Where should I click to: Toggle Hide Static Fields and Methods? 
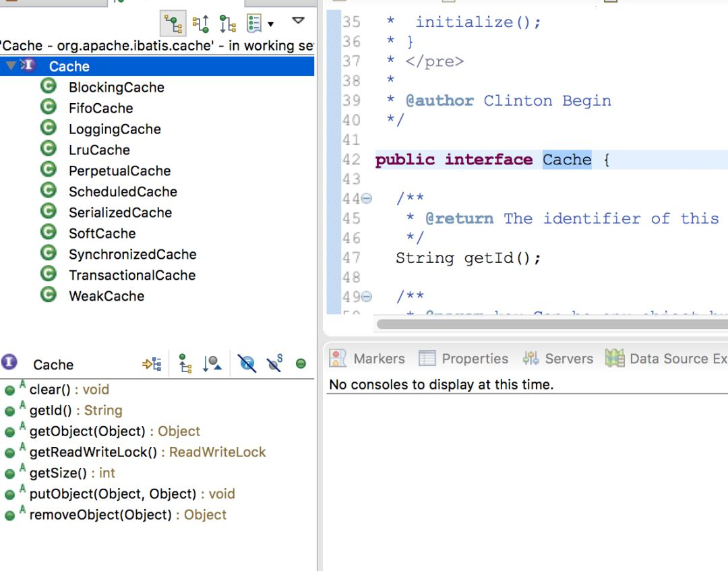tap(274, 363)
